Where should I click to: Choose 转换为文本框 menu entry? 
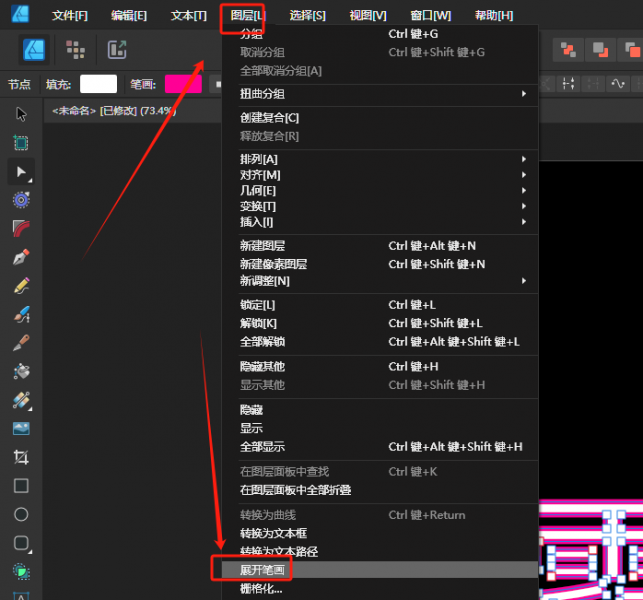380,533
